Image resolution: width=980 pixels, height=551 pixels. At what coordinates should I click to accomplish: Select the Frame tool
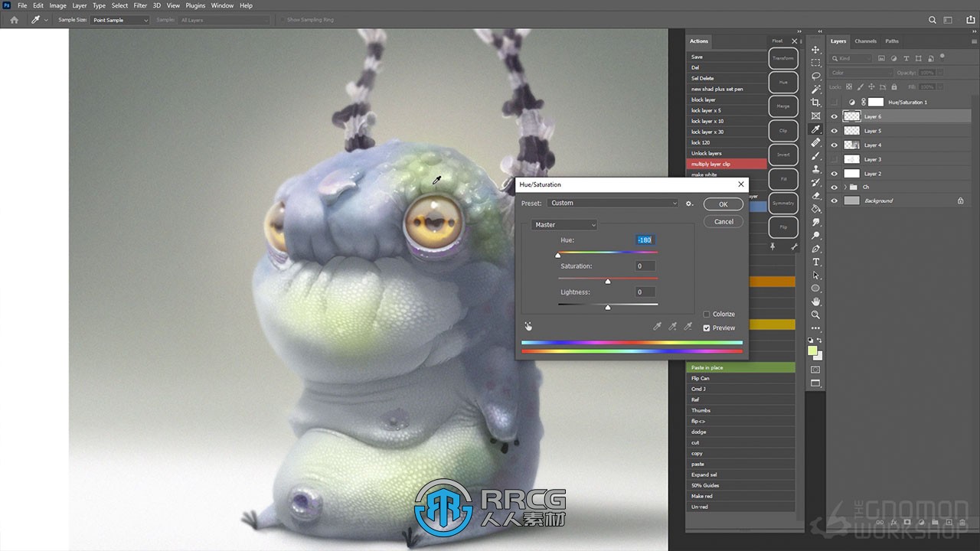(815, 116)
